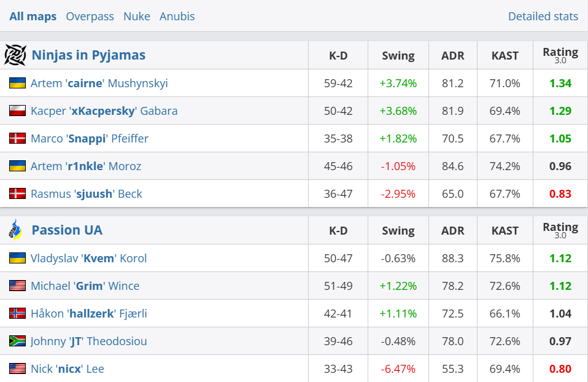This screenshot has width=588, height=382.
Task: Open Nick 'nicx' Lee player profile
Action: click(x=68, y=368)
